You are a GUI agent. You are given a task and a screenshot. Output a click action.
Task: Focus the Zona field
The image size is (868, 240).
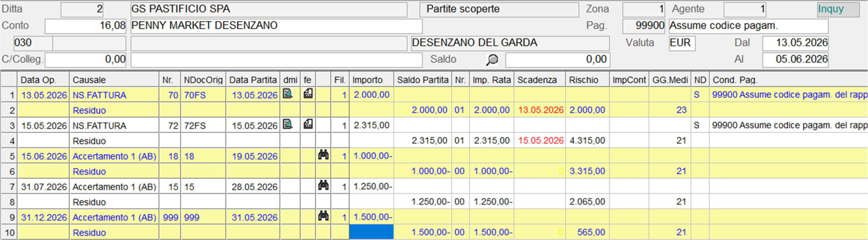coord(644,9)
